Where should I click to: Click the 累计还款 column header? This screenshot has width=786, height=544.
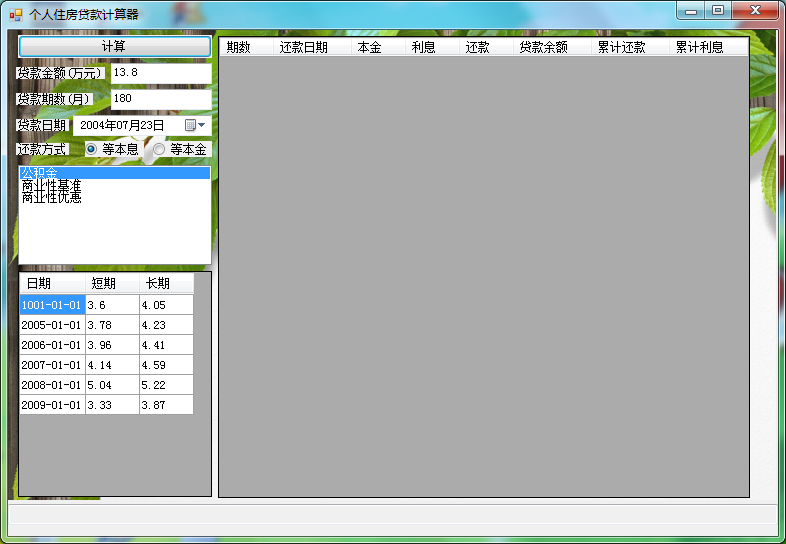tap(631, 47)
